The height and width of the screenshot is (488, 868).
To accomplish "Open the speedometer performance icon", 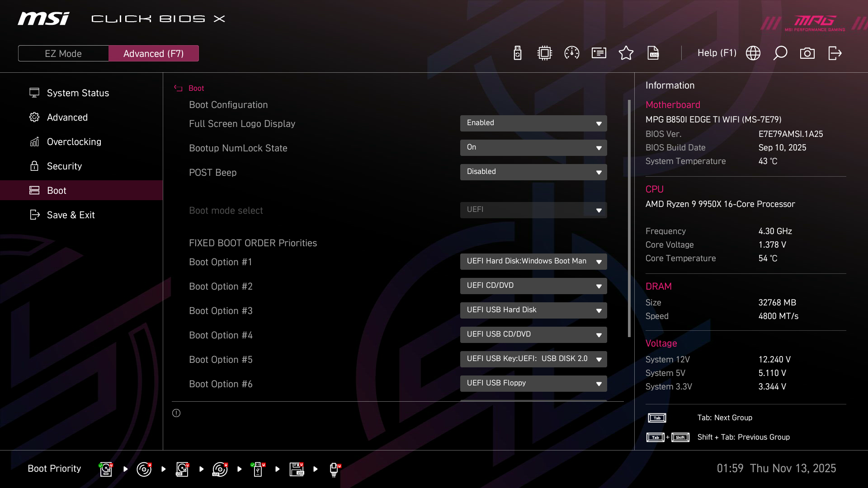I will (572, 53).
